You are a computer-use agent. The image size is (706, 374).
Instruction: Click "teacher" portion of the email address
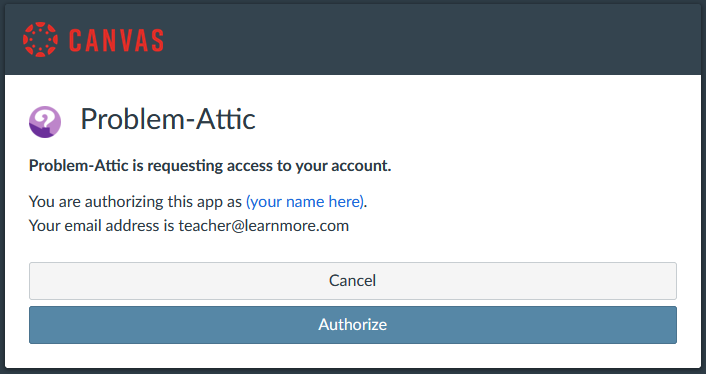pyautogui.click(x=204, y=225)
